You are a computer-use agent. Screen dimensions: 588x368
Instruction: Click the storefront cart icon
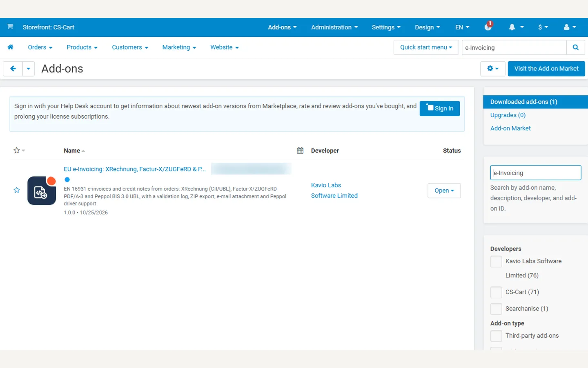10,27
